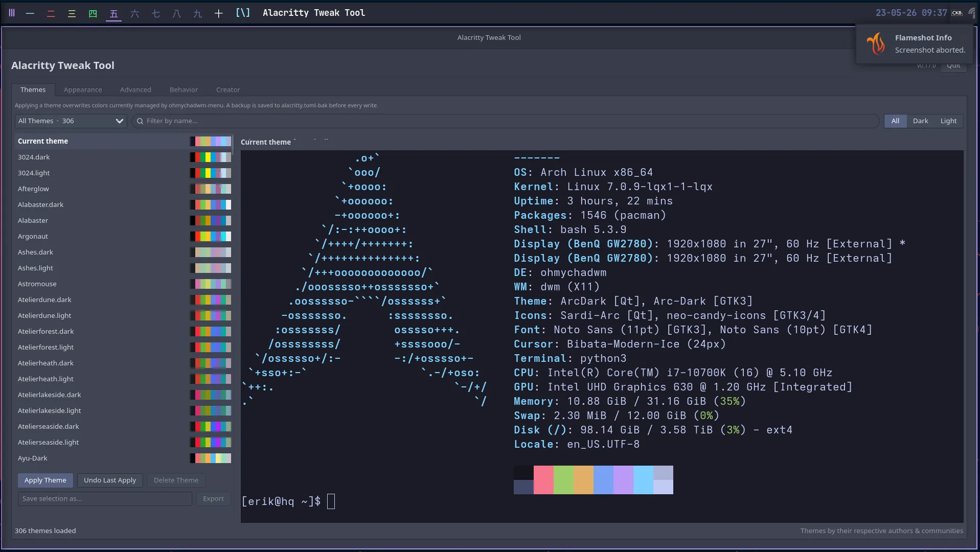Screen dimensions: 980x552
Task: Click the Delete Theme button
Action: coord(176,480)
